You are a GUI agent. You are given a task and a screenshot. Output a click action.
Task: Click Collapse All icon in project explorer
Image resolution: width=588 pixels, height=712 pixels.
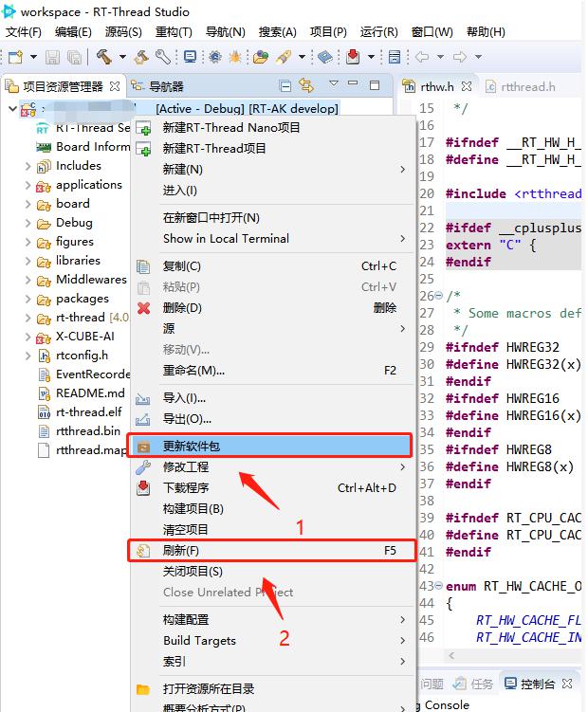[285, 85]
